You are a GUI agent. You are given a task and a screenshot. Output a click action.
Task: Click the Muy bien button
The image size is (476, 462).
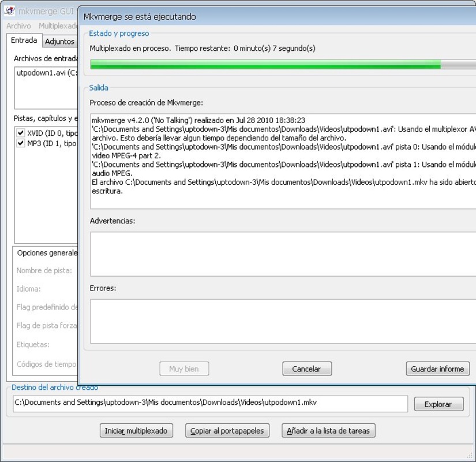pos(183,368)
